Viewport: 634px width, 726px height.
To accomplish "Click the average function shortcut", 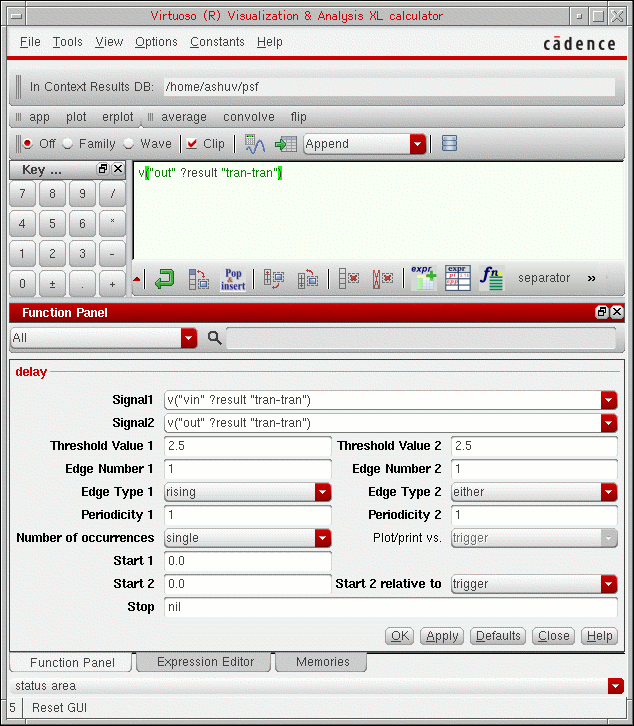I will pyautogui.click(x=183, y=117).
